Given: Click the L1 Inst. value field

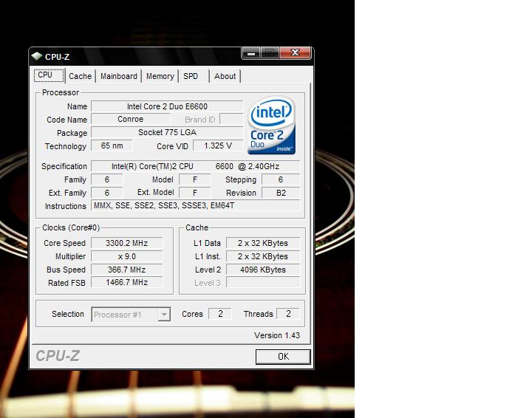Looking at the screenshot, I should (263, 256).
